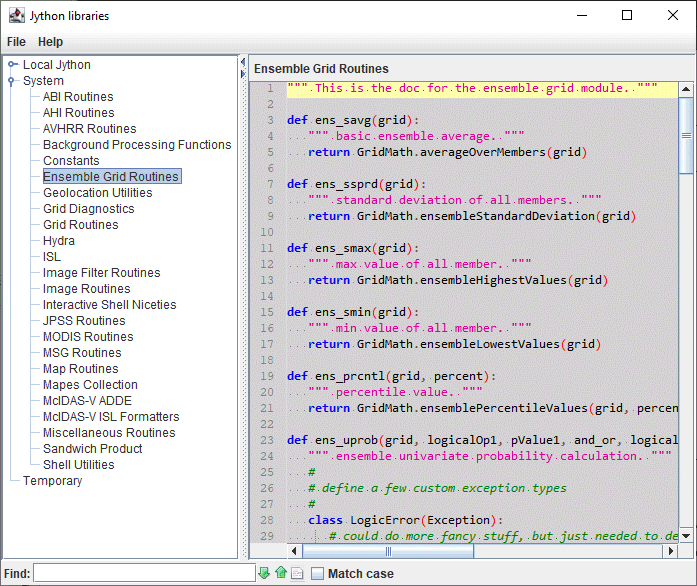Click the module docstring on line 1

472,88
